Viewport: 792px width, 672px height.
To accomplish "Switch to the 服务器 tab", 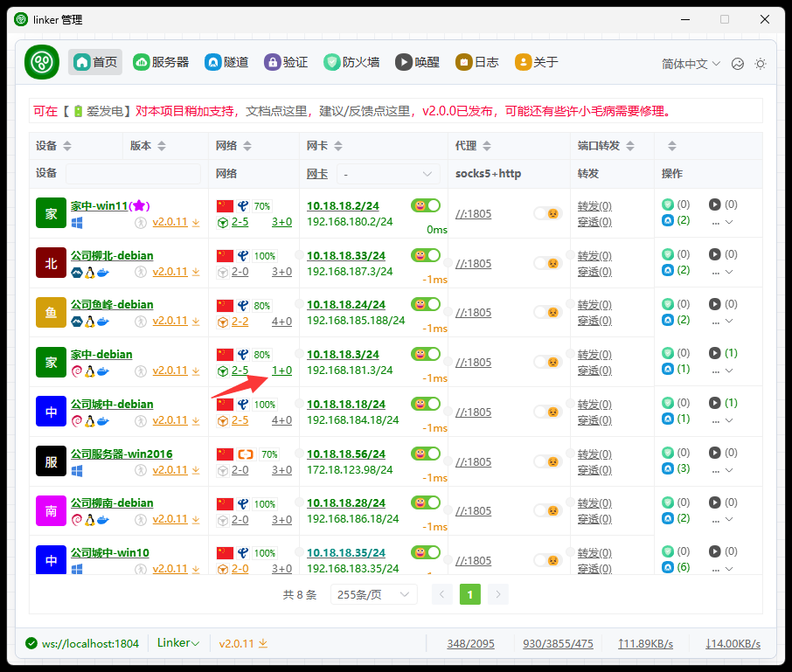I will pyautogui.click(x=161, y=62).
